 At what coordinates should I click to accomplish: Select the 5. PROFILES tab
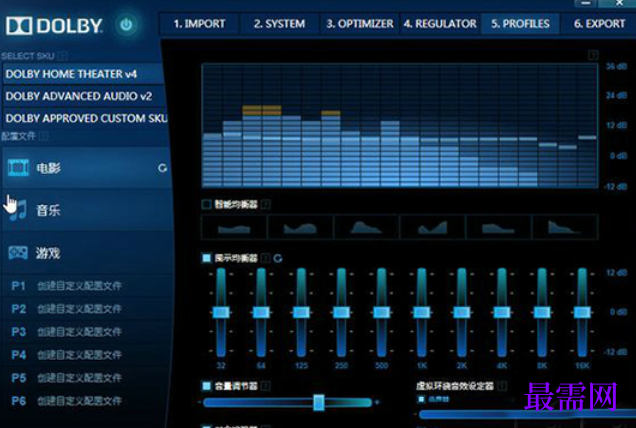point(520,24)
